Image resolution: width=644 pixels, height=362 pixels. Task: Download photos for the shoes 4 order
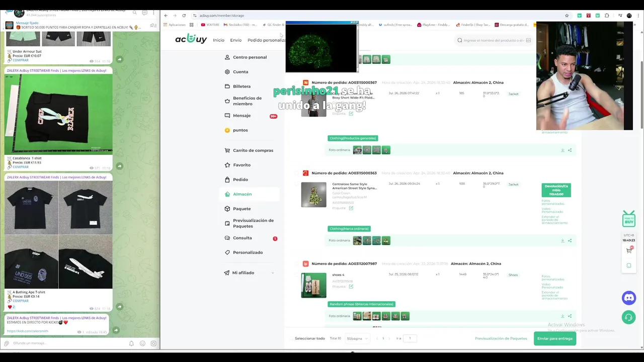(562, 316)
